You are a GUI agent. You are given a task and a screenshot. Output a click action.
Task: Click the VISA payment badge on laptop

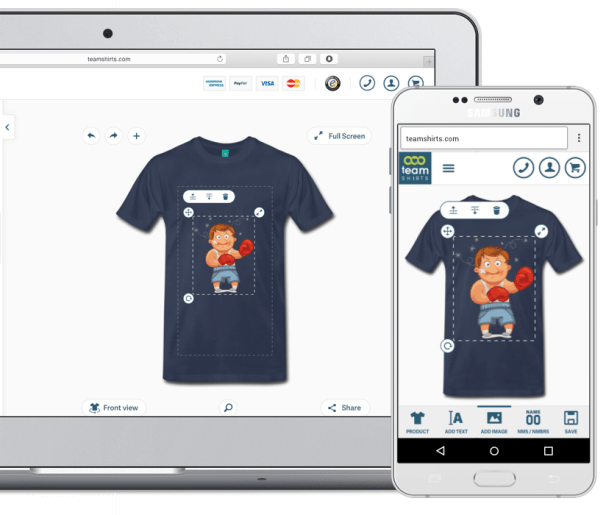coord(267,83)
